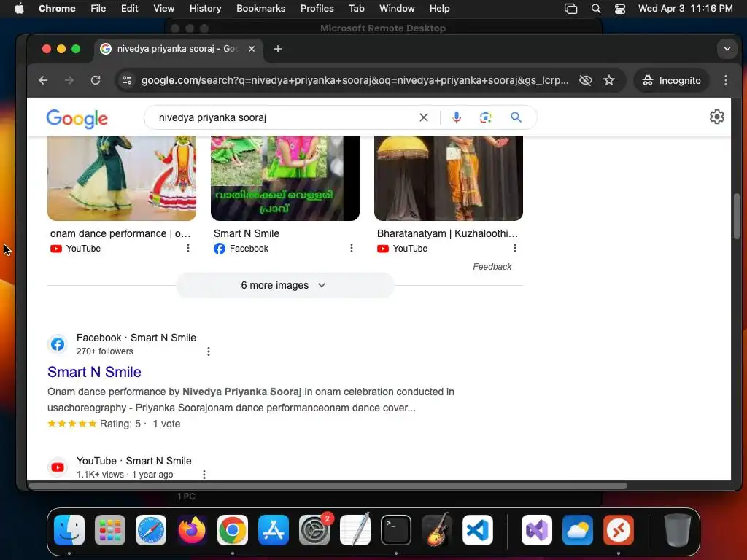Go forward to the next page

69,80
